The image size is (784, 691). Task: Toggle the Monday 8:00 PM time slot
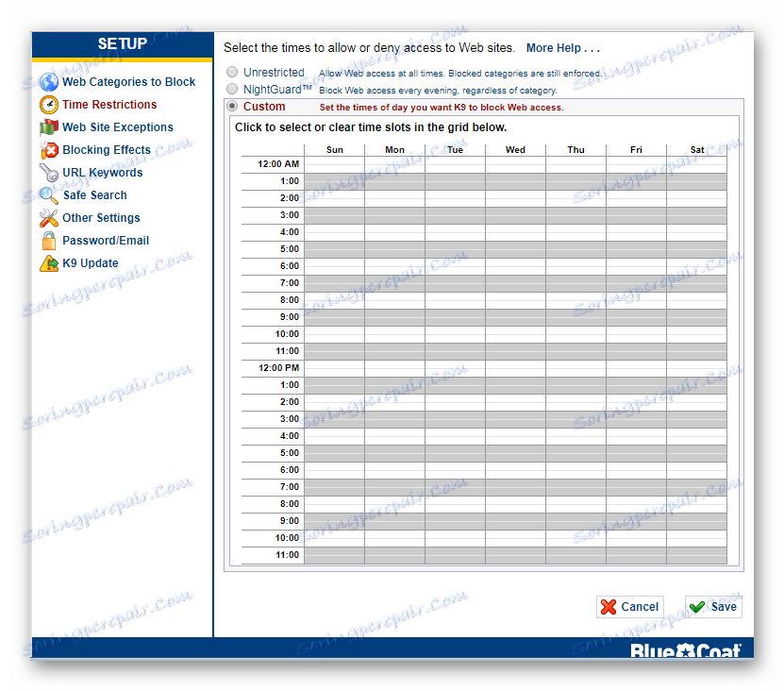tap(395, 504)
